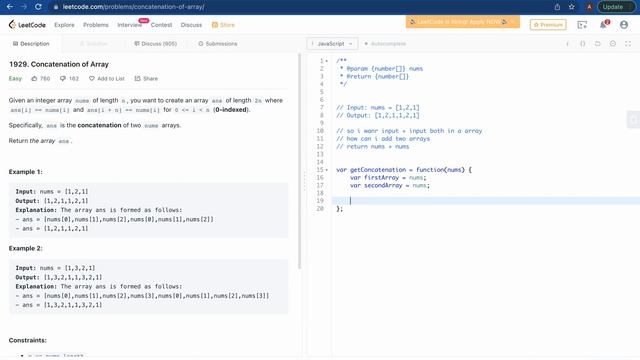The image size is (640, 360).
Task: Reset code with the editor reset icon
Action: point(598,44)
